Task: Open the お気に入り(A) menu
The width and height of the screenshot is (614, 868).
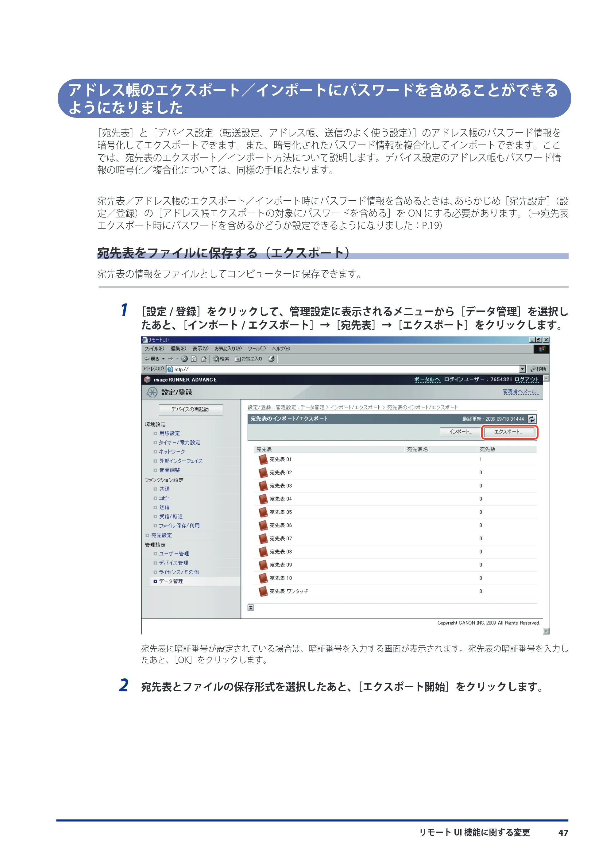Action: [228, 349]
